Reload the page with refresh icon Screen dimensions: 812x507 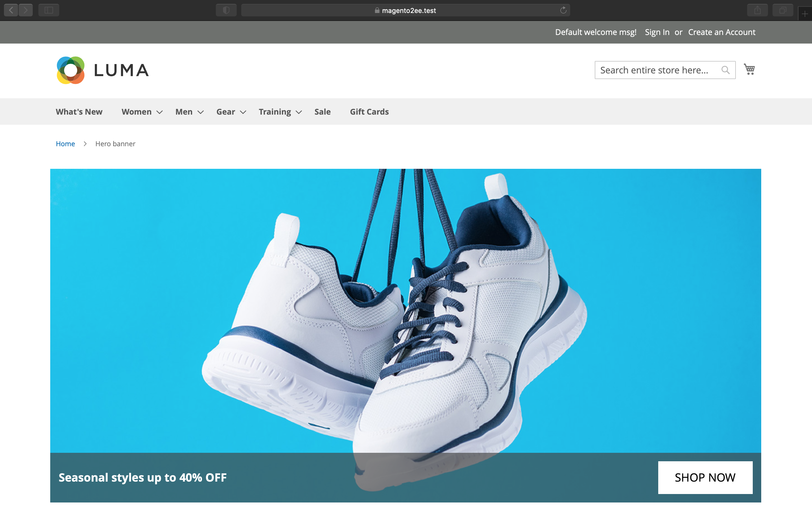[563, 10]
